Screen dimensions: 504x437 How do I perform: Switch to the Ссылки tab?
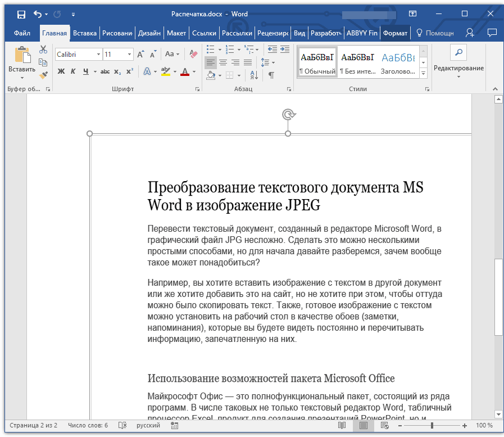[x=204, y=33]
